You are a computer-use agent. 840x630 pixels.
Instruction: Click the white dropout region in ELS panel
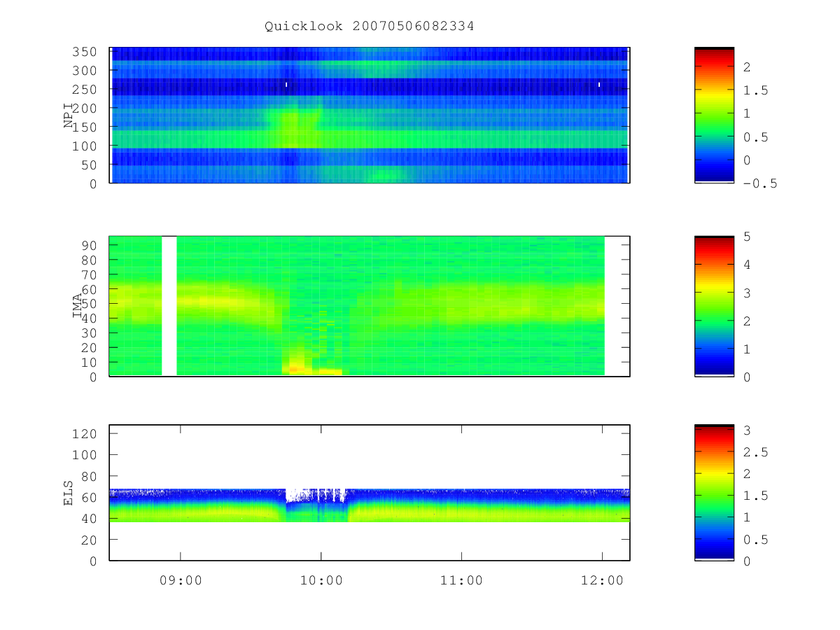[316, 495]
